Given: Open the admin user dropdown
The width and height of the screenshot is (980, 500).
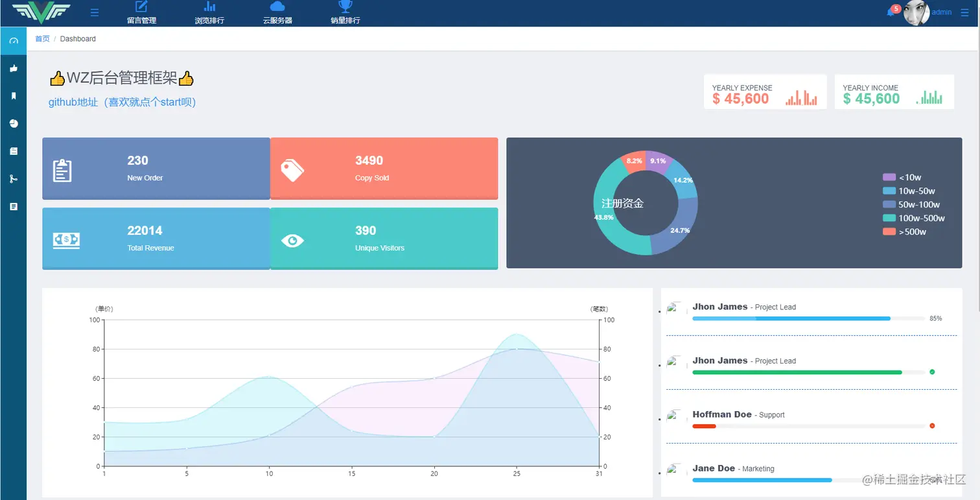Looking at the screenshot, I should 942,12.
